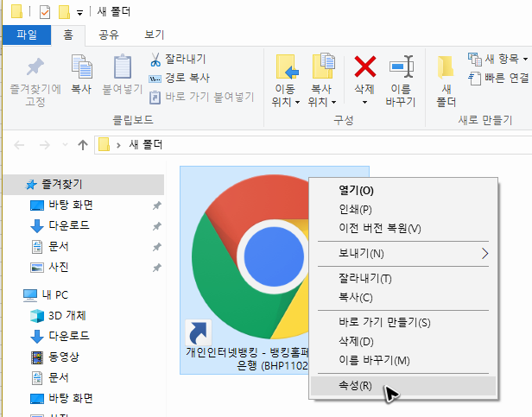This screenshot has height=417, width=532.
Task: Click the file name 개인인터넷뱅킹 shortcut label
Action: (x=247, y=359)
